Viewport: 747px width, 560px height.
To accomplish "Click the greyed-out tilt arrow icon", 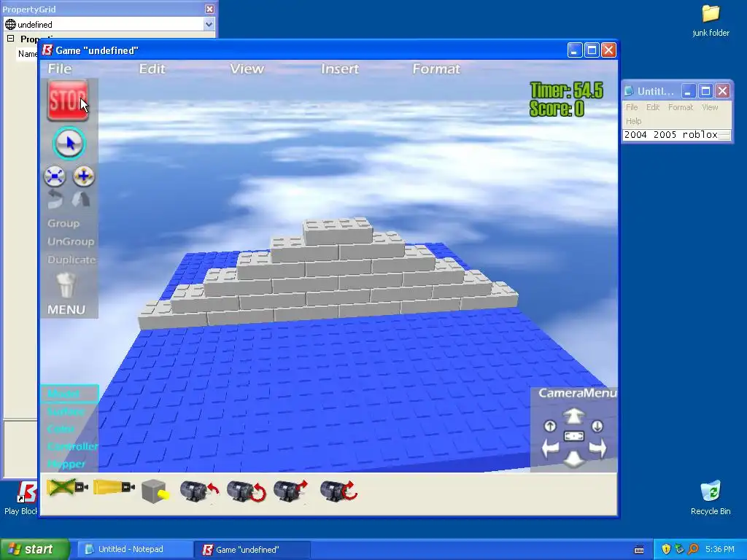I will click(81, 200).
